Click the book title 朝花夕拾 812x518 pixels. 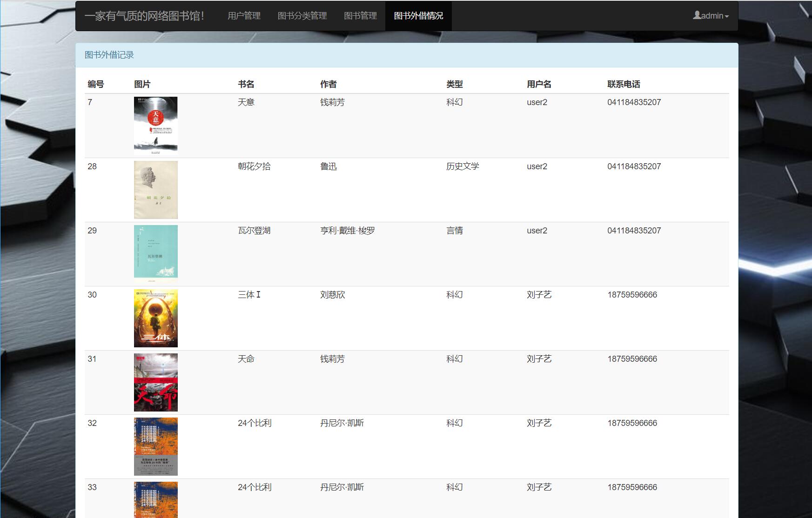click(254, 166)
